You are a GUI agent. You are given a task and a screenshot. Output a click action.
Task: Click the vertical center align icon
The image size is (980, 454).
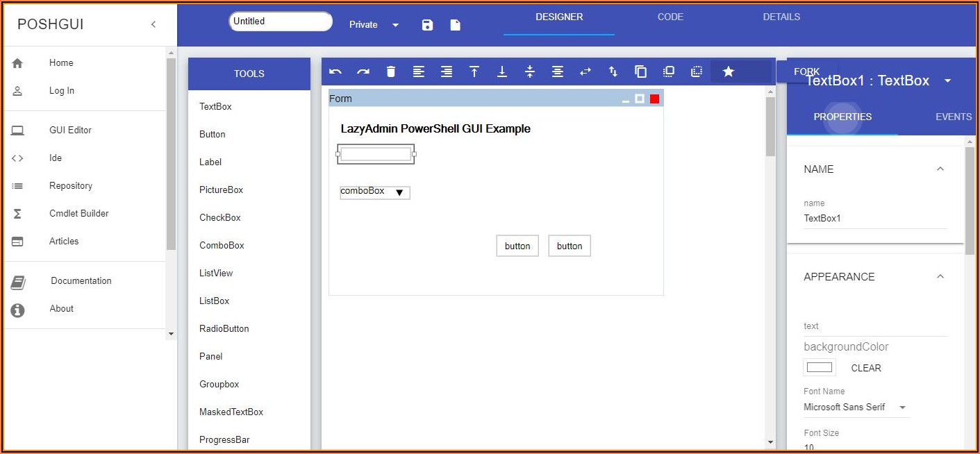coord(530,72)
